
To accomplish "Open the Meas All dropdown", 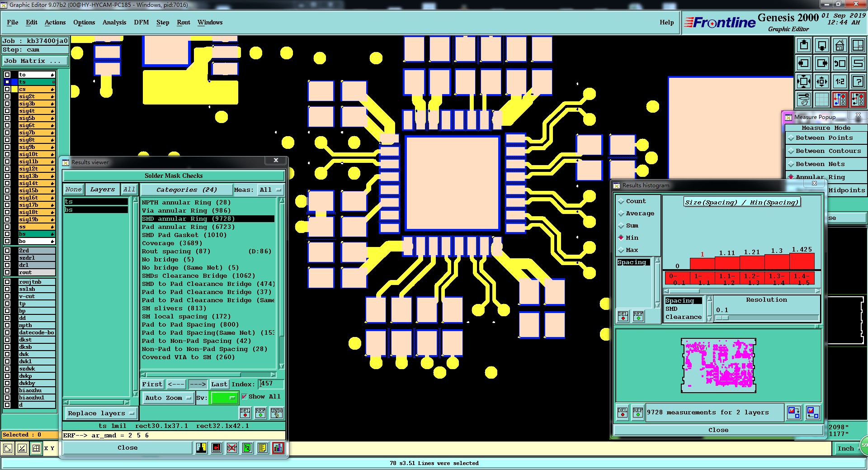I will click(x=270, y=190).
